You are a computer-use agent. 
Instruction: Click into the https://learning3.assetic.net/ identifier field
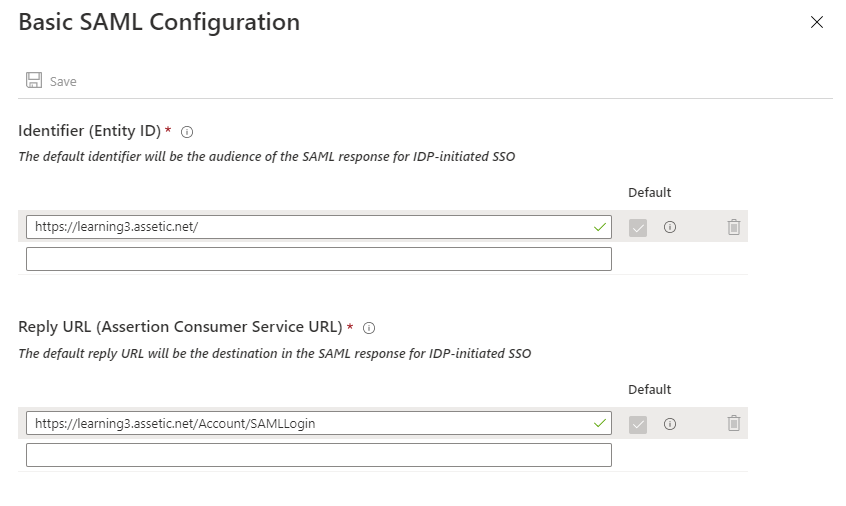pos(318,227)
